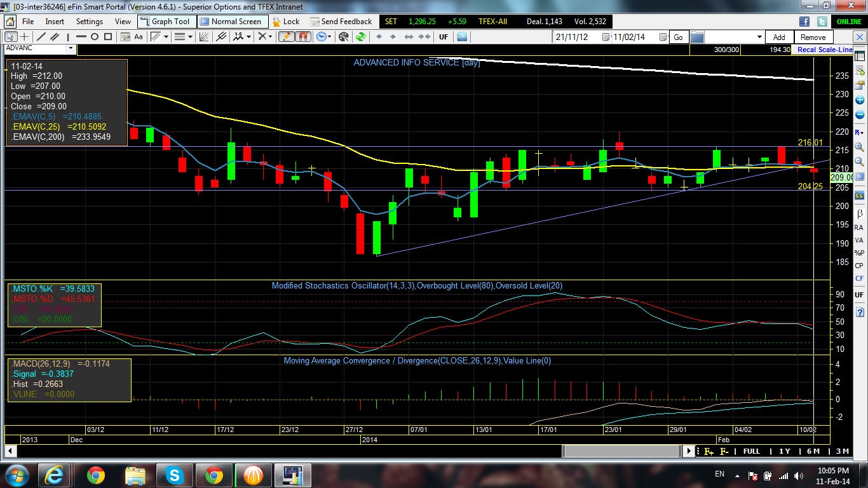Viewport: 868px width, 488px height.
Task: Click Send Feedback
Action: (341, 21)
